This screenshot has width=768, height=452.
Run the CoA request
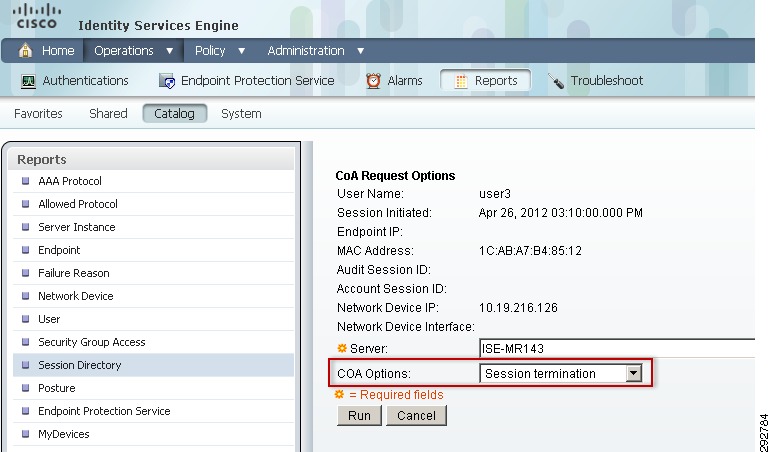359,415
